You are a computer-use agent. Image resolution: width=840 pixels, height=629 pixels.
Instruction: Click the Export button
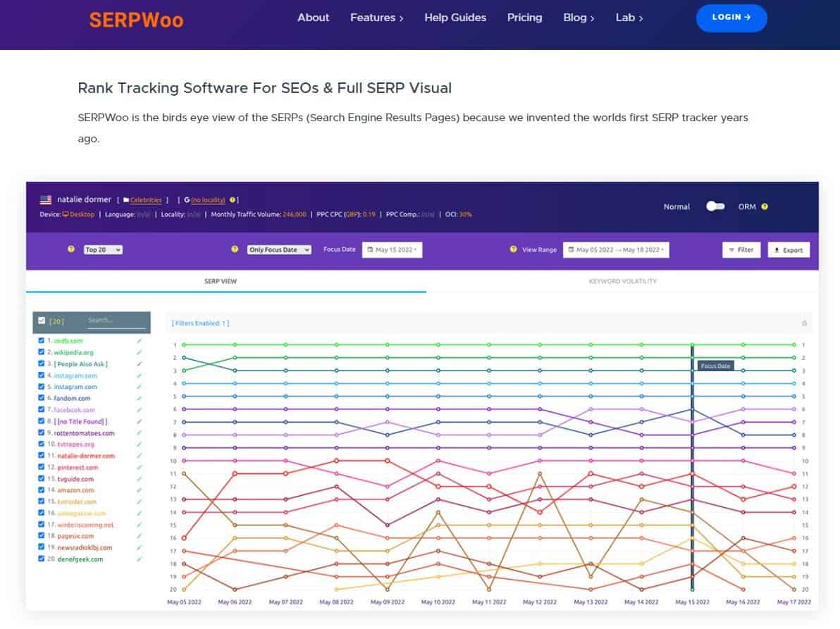tap(789, 250)
